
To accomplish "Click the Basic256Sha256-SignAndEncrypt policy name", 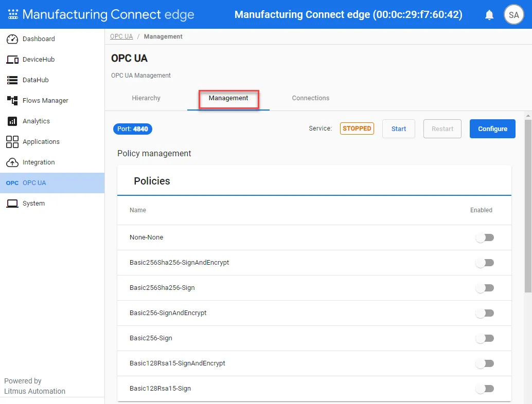I will coord(179,263).
